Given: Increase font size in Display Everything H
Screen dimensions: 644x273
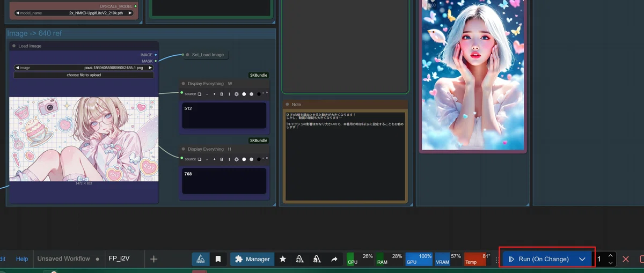Looking at the screenshot, I should pos(214,159).
